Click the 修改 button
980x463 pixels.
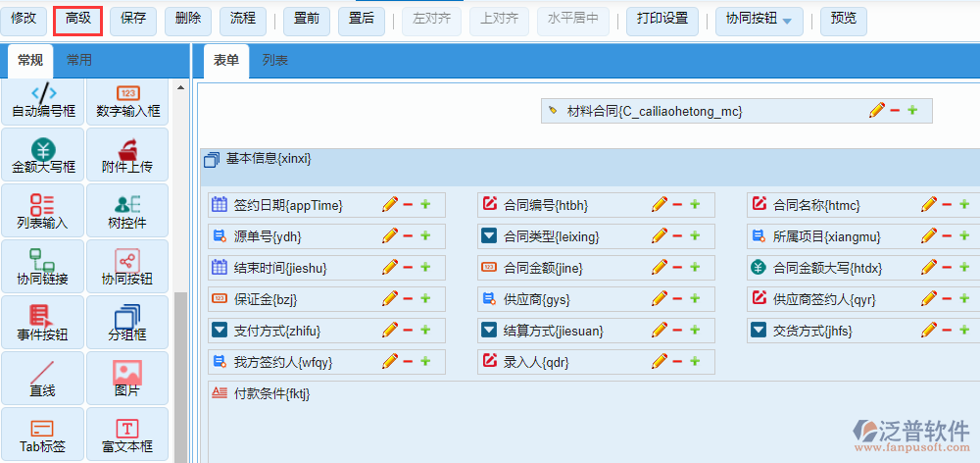[x=24, y=20]
